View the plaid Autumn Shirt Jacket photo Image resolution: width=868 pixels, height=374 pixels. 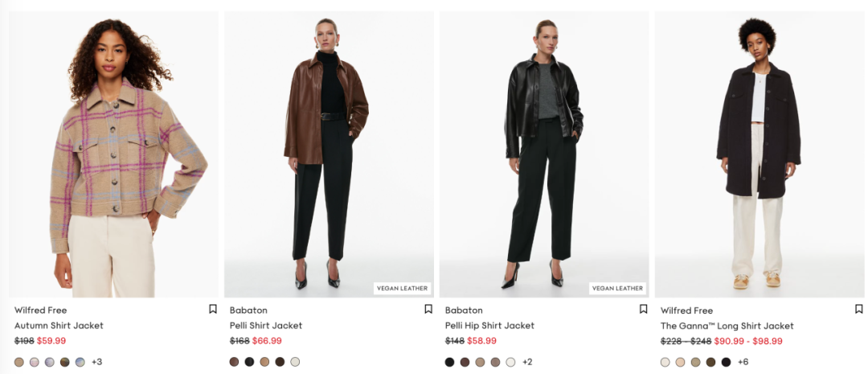click(113, 154)
